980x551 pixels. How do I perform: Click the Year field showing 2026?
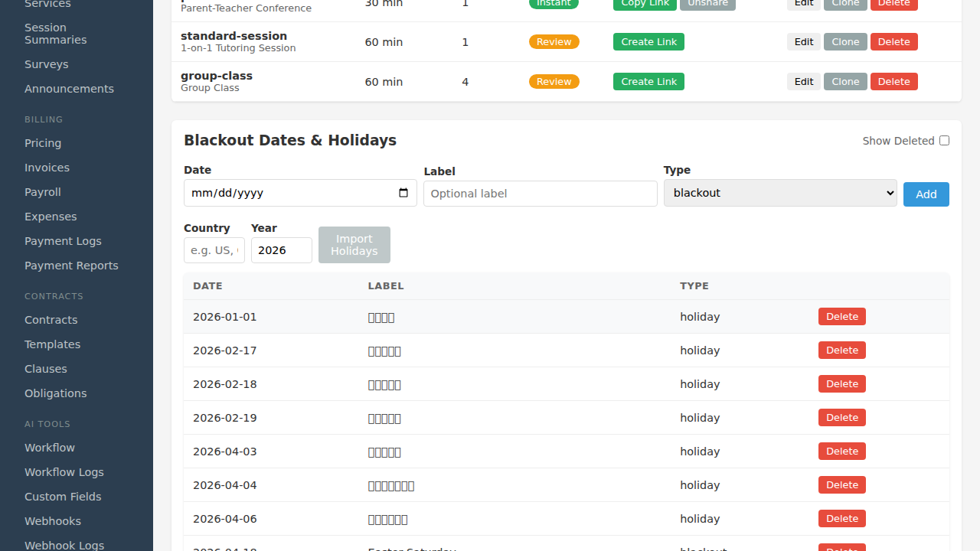point(282,250)
